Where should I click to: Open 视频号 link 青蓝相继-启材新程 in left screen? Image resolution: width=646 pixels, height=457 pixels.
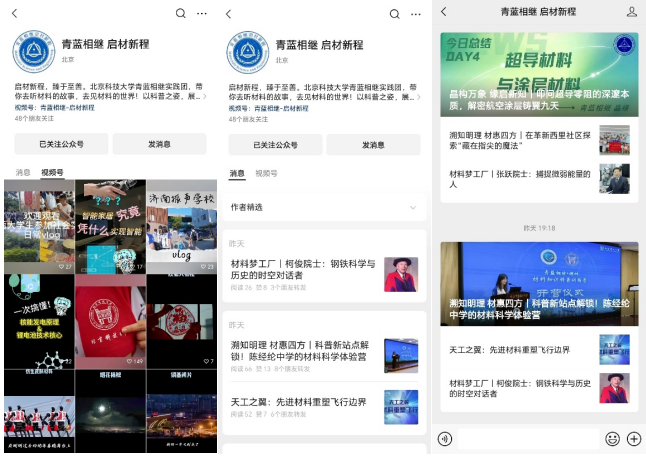[x=67, y=108]
